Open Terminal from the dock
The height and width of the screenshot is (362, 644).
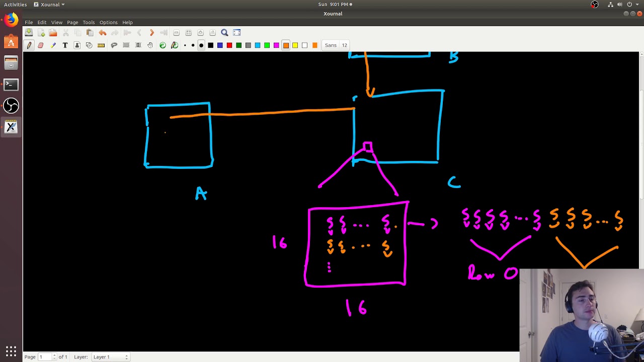pyautogui.click(x=11, y=84)
